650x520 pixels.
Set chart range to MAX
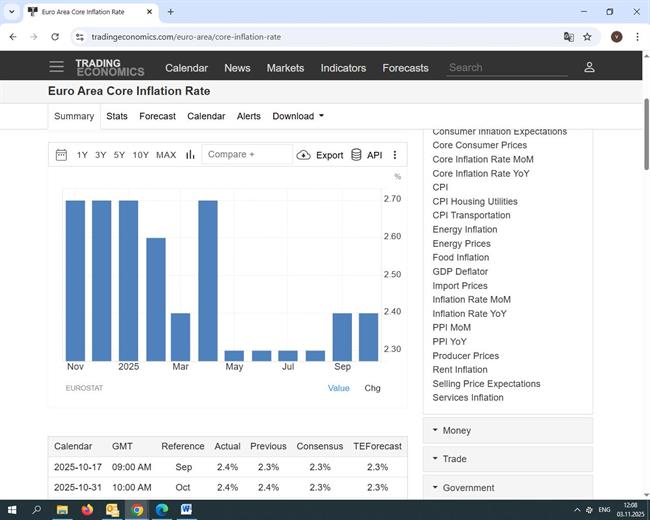click(x=166, y=155)
